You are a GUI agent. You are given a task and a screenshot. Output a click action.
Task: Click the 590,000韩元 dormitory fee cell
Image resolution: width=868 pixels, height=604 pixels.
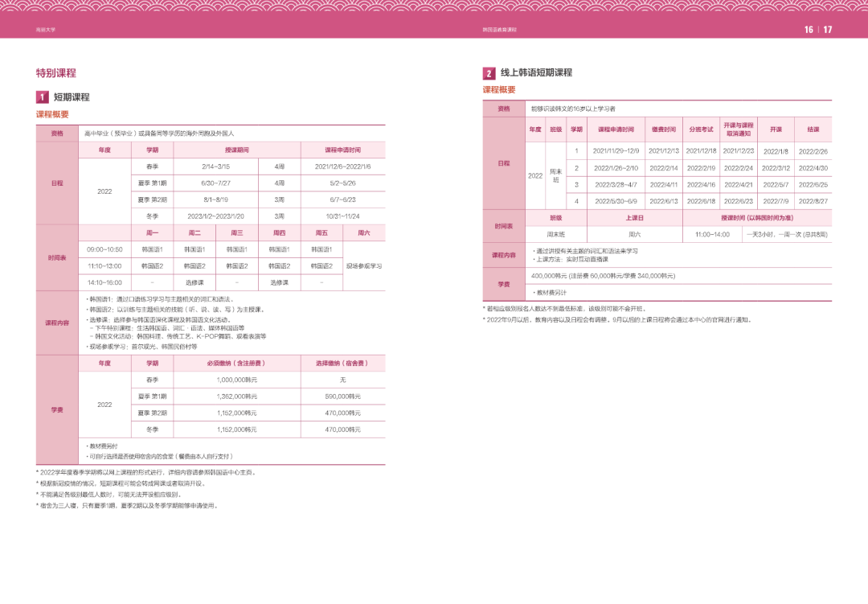click(343, 396)
